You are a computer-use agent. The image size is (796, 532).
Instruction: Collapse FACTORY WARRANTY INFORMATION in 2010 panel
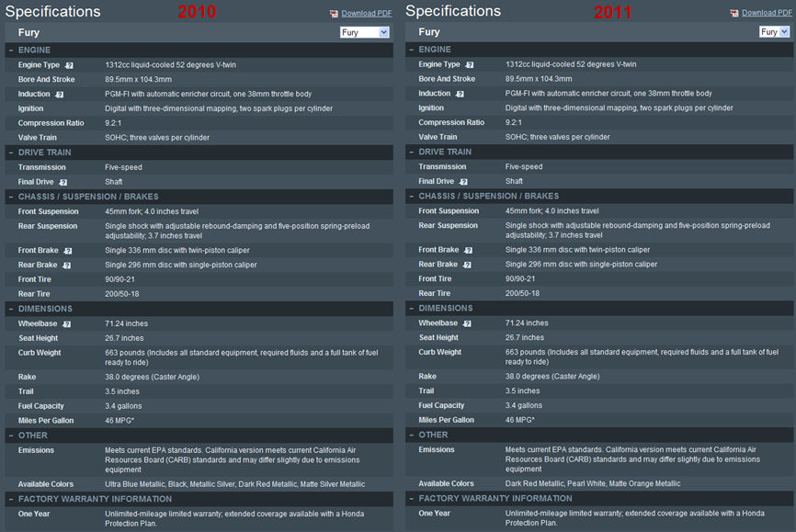point(11,500)
